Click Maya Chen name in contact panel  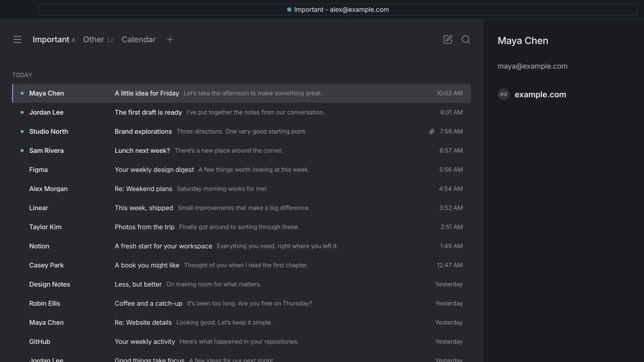(x=523, y=41)
